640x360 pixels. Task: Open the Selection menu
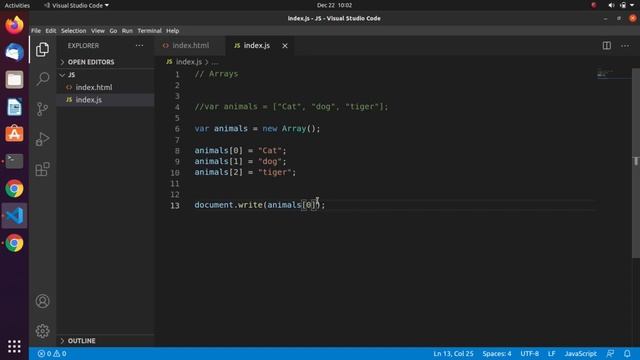pyautogui.click(x=73, y=31)
